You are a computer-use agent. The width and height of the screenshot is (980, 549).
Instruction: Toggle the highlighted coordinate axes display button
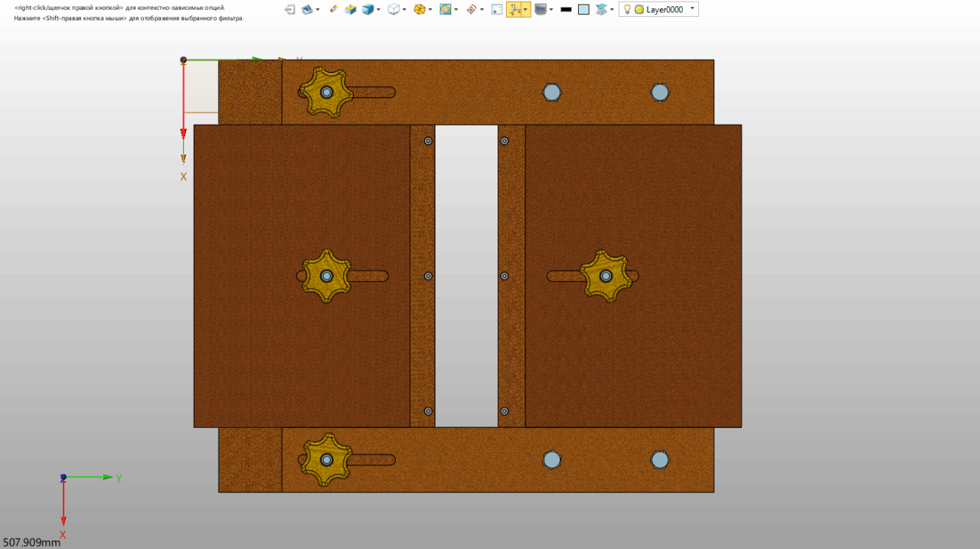514,9
